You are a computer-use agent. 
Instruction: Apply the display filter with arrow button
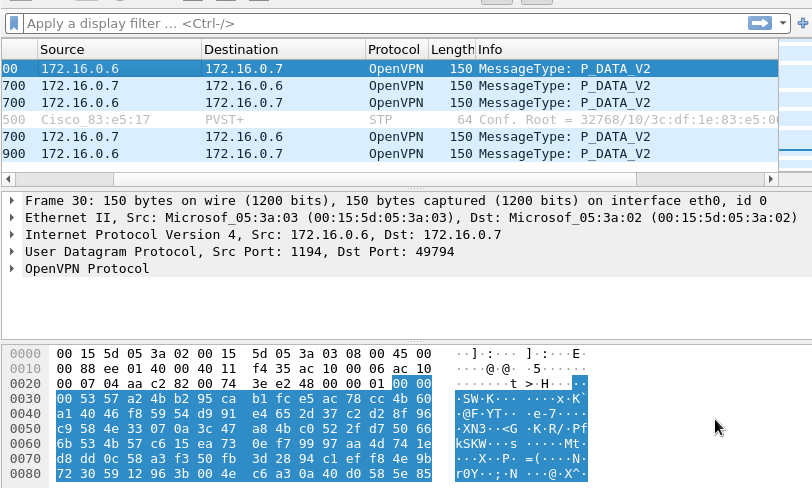[759, 23]
